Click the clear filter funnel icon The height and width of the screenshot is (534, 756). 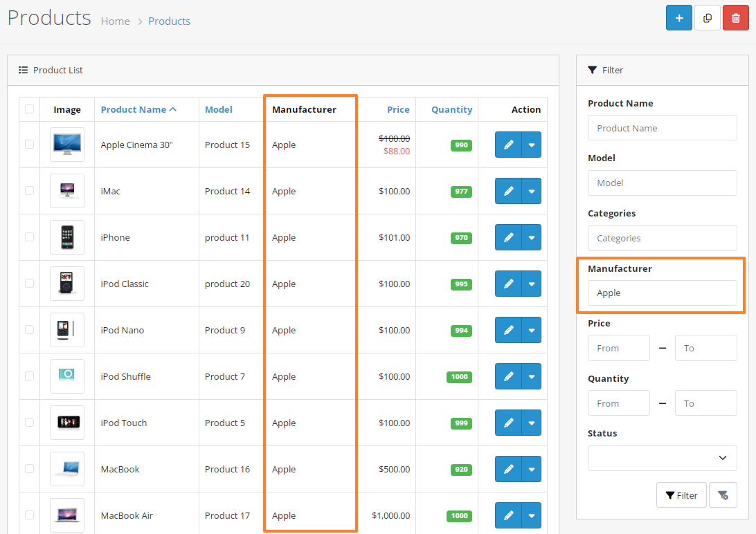pyautogui.click(x=723, y=495)
